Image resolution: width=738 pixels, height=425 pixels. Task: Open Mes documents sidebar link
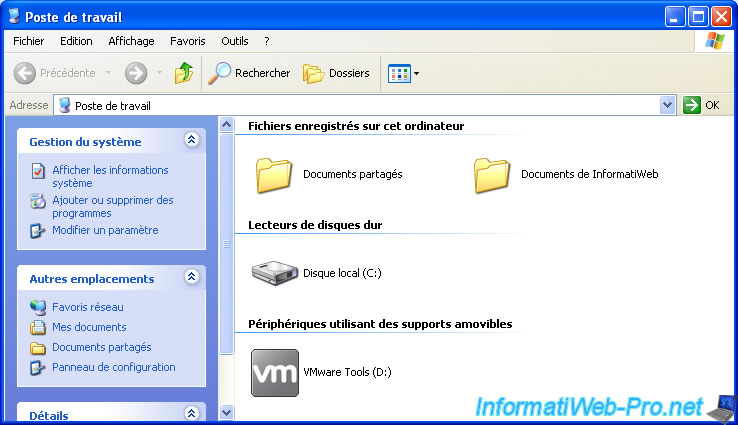(89, 327)
